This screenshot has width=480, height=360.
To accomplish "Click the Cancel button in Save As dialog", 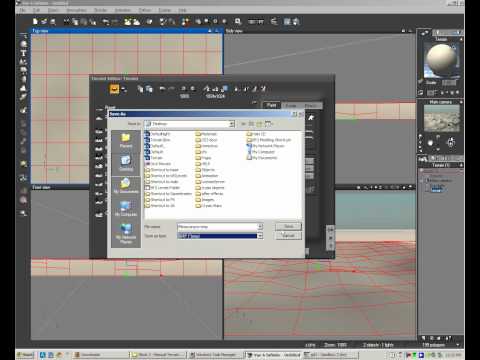I will pyautogui.click(x=288, y=236).
